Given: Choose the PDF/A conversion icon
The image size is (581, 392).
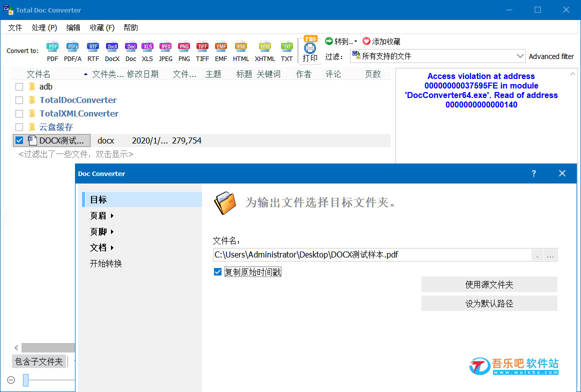Looking at the screenshot, I should pyautogui.click(x=72, y=51).
